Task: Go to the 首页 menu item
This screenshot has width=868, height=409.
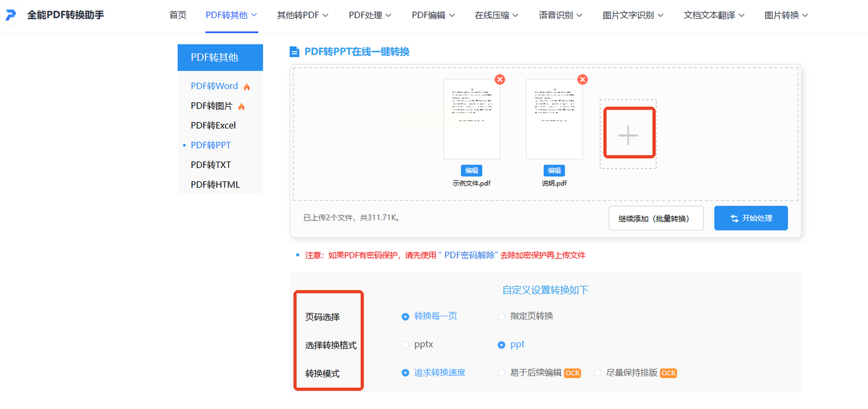Action: 178,15
